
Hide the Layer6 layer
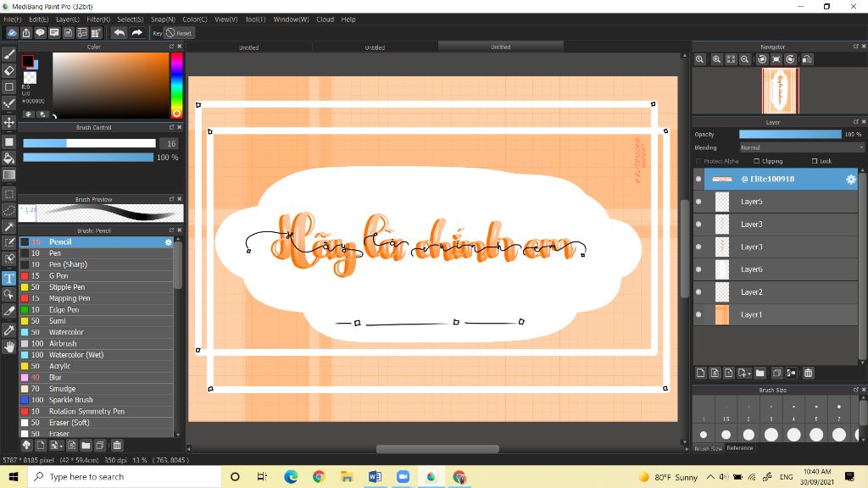[698, 269]
